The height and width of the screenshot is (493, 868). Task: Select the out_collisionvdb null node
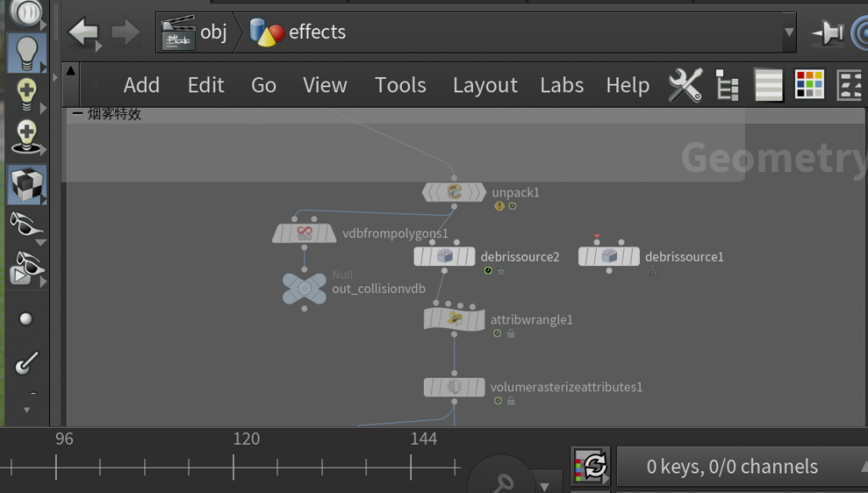304,288
